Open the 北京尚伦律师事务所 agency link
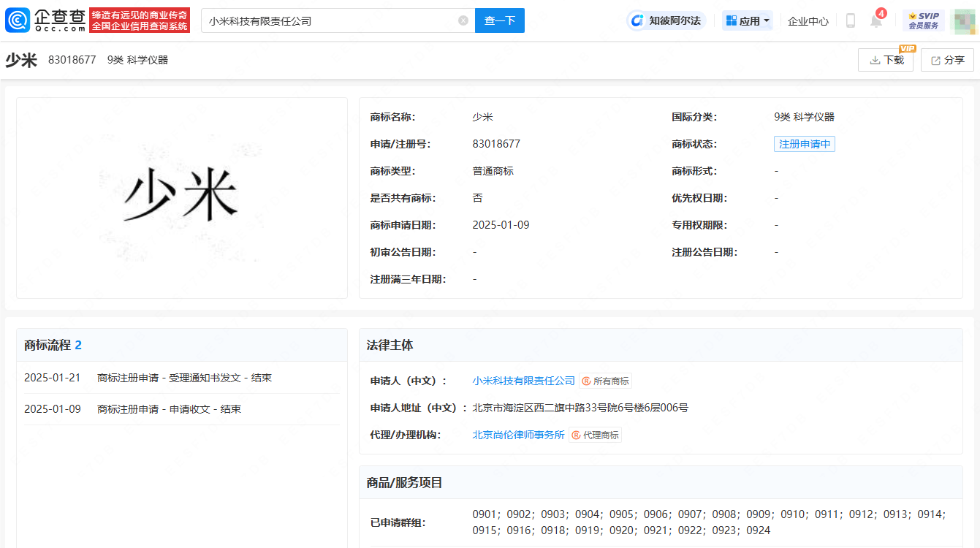 coord(519,435)
